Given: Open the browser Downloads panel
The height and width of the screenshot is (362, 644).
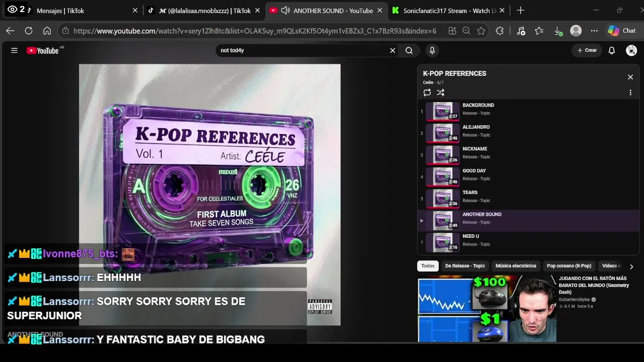Looking at the screenshot, I should (558, 31).
